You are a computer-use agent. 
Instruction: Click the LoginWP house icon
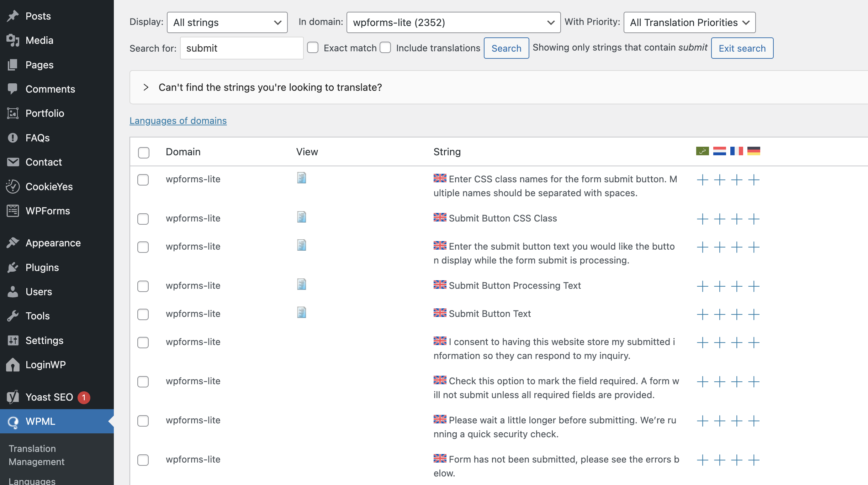point(13,365)
